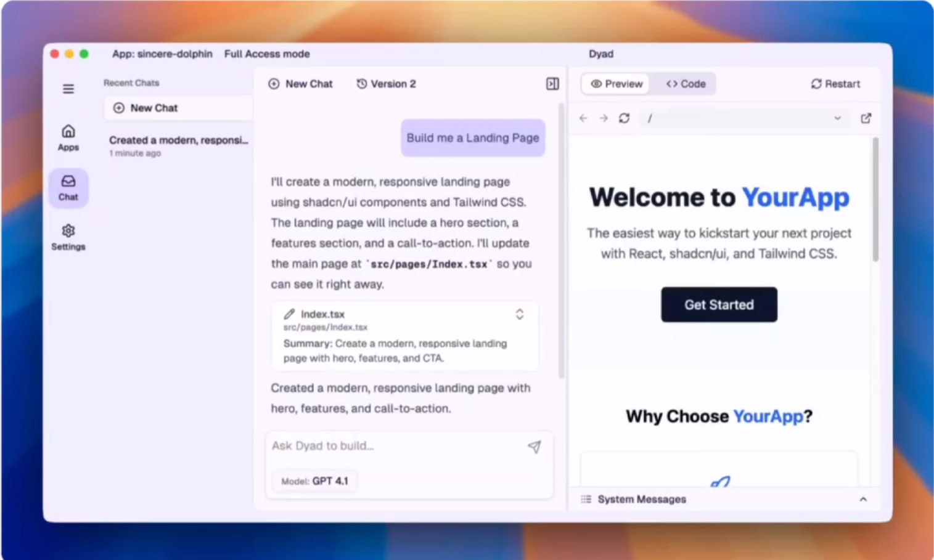The image size is (934, 560).
Task: Refresh the preview page
Action: 624,118
